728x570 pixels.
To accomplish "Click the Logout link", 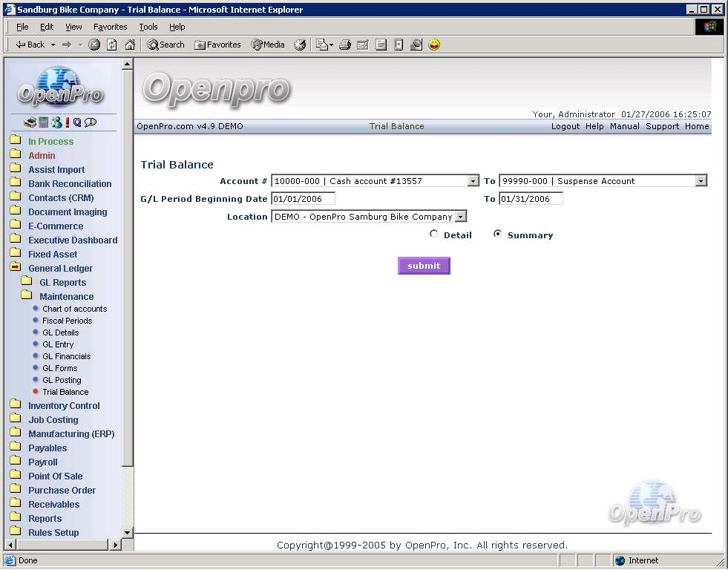I will tap(565, 126).
